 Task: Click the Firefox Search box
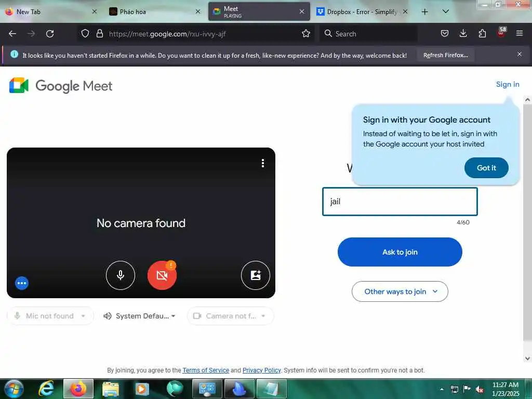368,34
